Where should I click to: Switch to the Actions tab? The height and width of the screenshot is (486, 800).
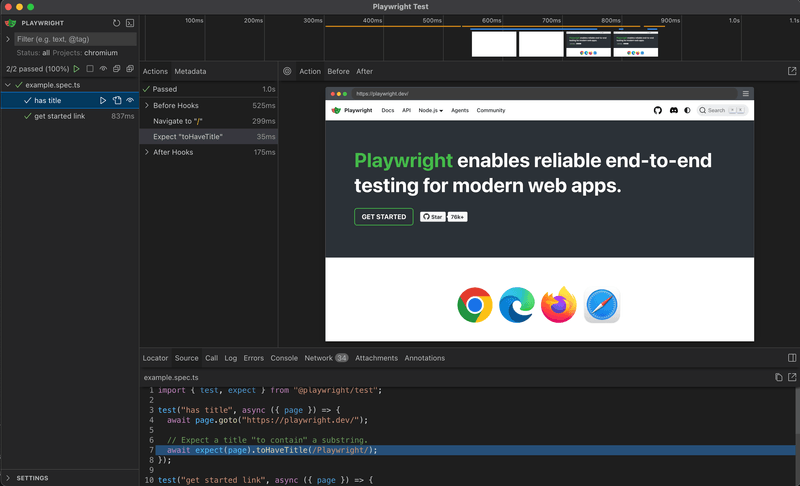pos(155,71)
